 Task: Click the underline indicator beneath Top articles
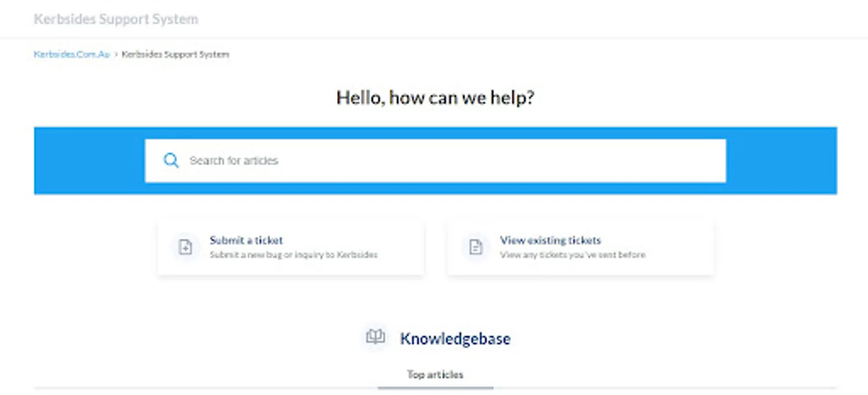pyautogui.click(x=435, y=388)
